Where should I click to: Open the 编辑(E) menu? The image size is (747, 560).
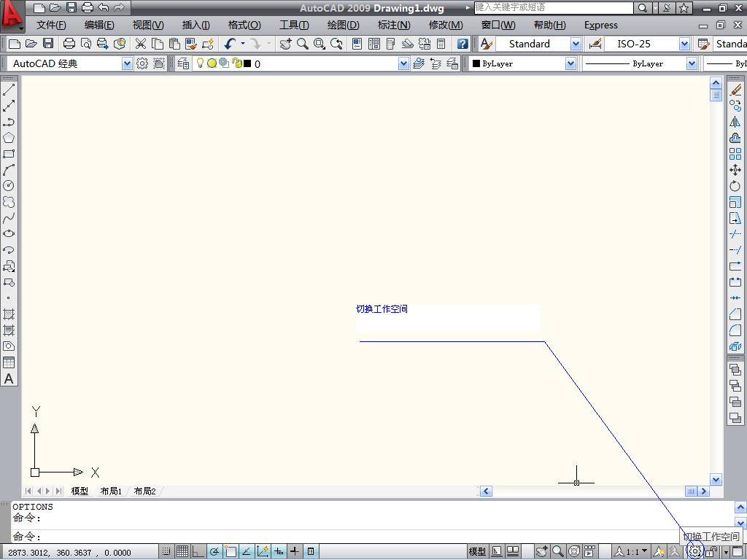[99, 26]
